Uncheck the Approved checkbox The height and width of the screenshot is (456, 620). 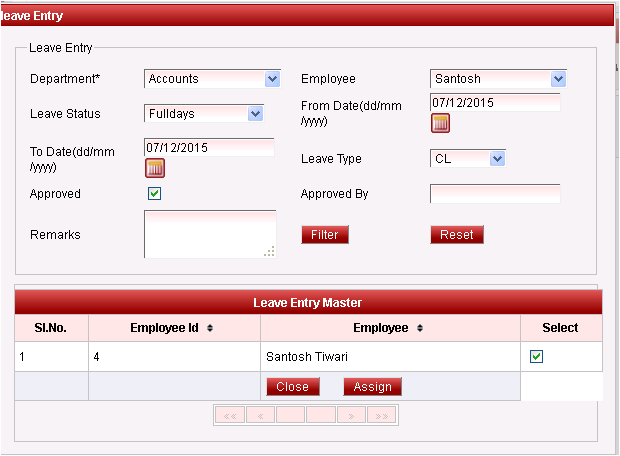(x=154, y=194)
